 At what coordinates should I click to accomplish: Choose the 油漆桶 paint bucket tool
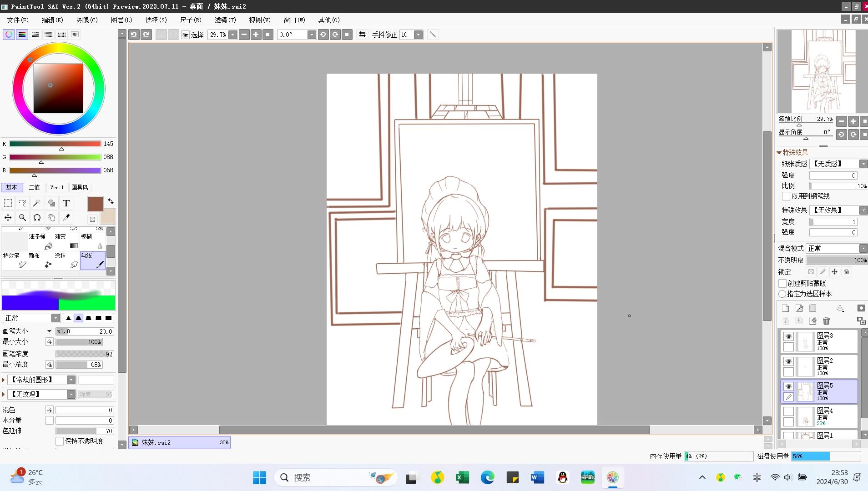click(x=41, y=241)
